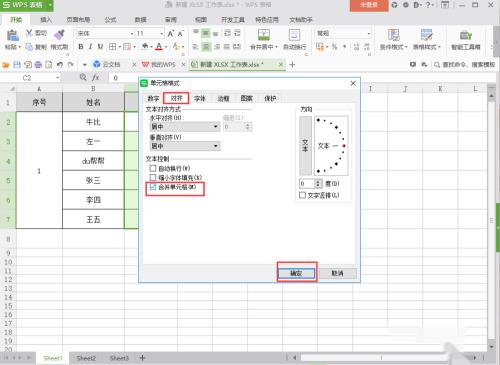Click the orientation dial red marker
The height and width of the screenshot is (365, 500).
point(344,146)
